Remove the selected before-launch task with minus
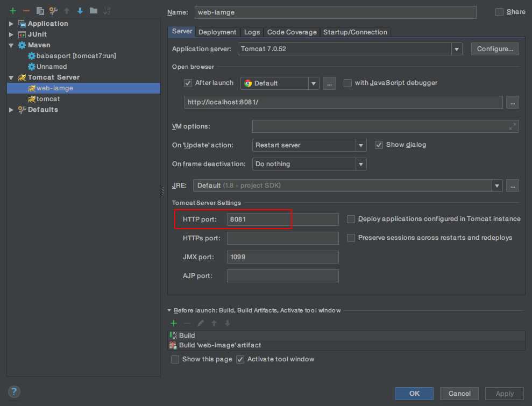This screenshot has width=532, height=406. [x=187, y=323]
